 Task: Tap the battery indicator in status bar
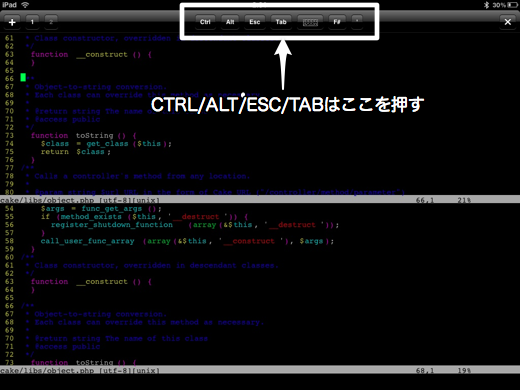pos(513,5)
